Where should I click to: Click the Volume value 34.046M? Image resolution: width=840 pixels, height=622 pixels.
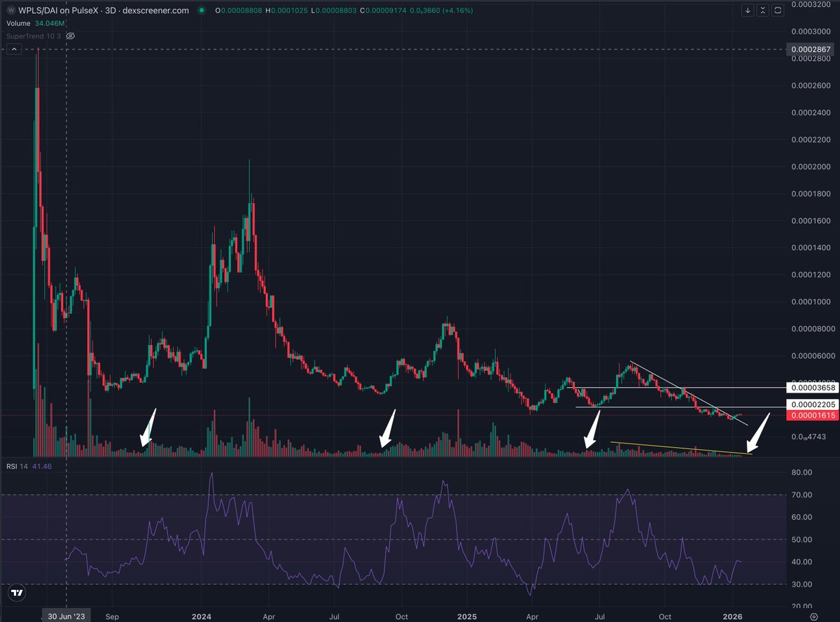50,23
